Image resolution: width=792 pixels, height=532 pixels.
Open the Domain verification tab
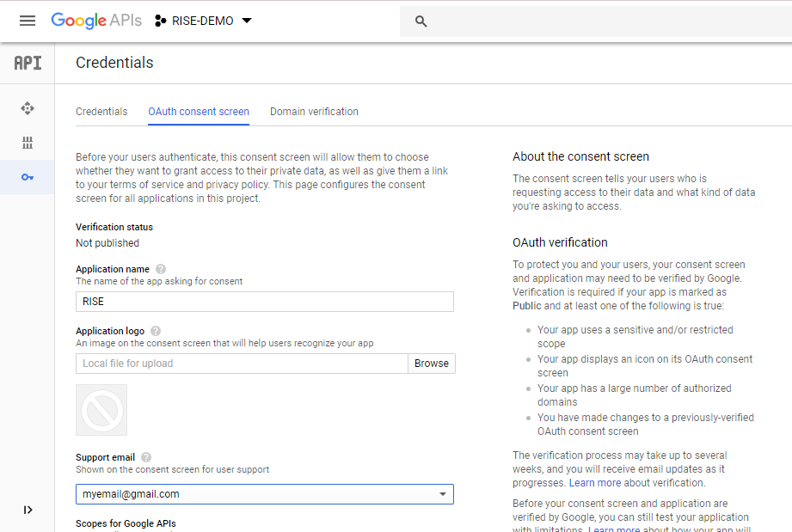click(x=314, y=112)
